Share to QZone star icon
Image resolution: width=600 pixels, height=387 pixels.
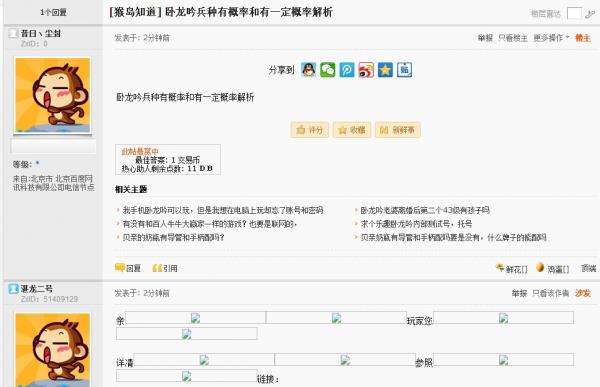[385, 70]
